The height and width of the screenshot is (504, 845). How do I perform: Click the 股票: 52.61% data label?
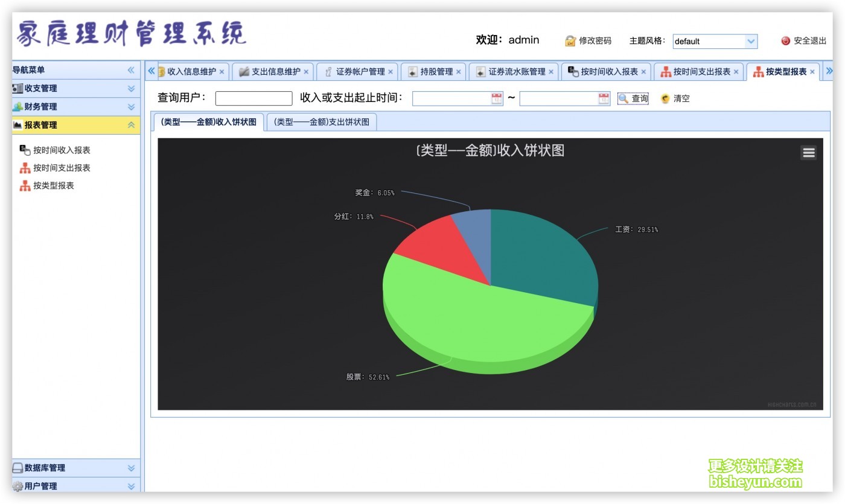(368, 377)
